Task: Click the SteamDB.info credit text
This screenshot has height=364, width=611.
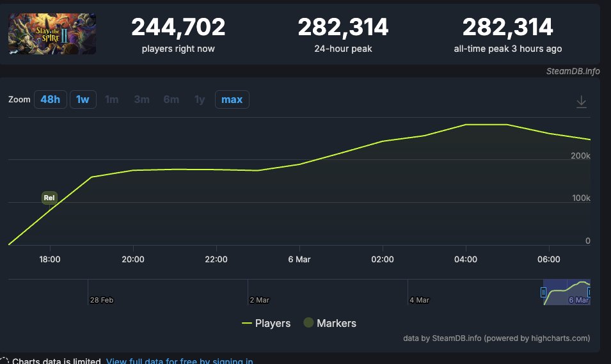Action: 573,71
